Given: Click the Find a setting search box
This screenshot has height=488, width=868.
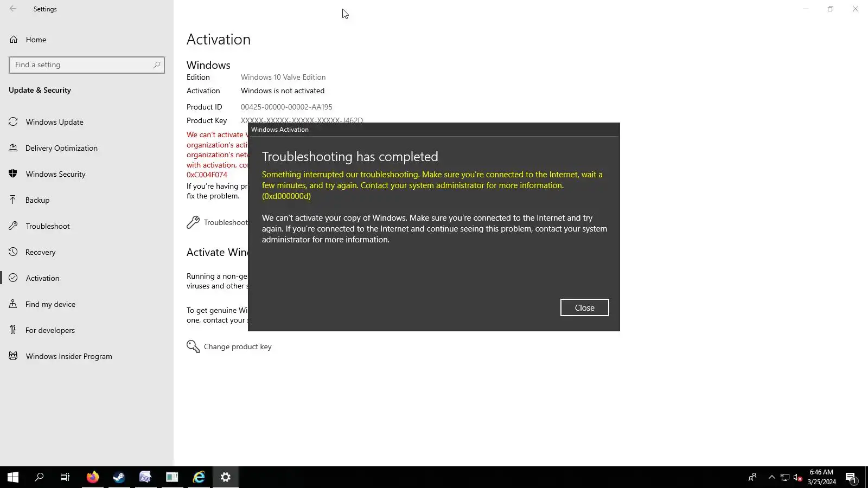Looking at the screenshot, I should [x=87, y=65].
